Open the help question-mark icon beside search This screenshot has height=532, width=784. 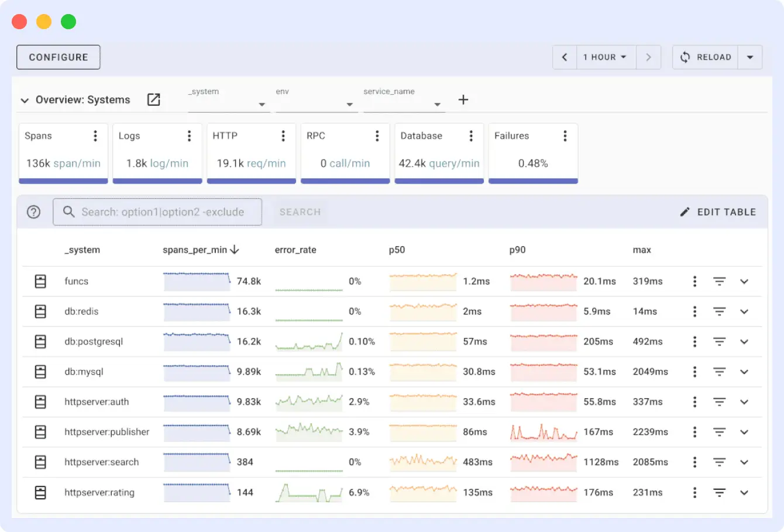click(x=34, y=212)
